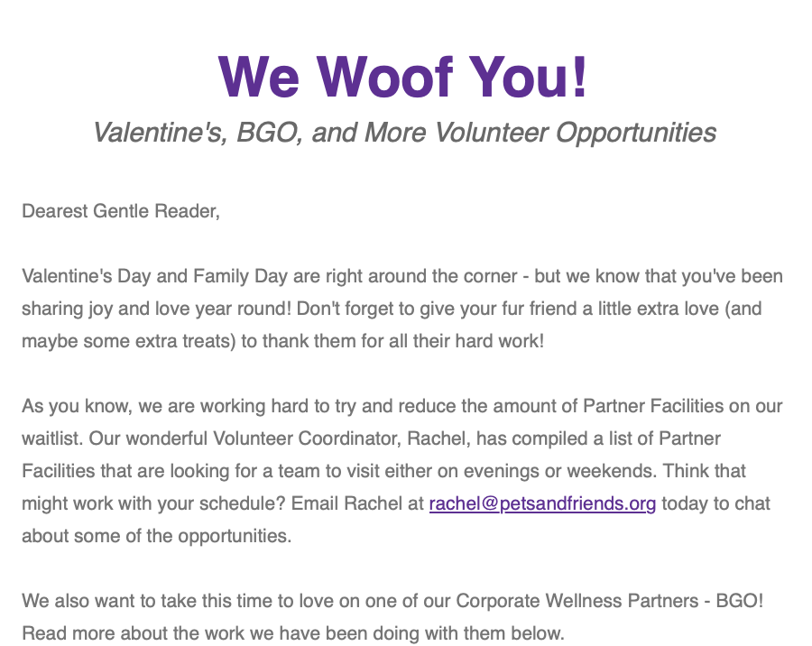This screenshot has width=812, height=646.
Task: Click the line mentioning Volunteer Coordinator, Rachel
Action: (371, 438)
